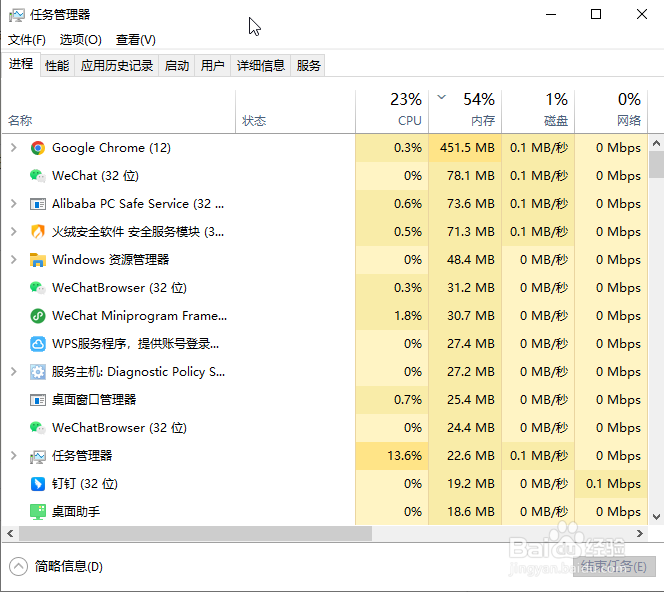Image resolution: width=664 pixels, height=592 pixels.
Task: Expand the Google Chrome process group
Action: pos(13,148)
